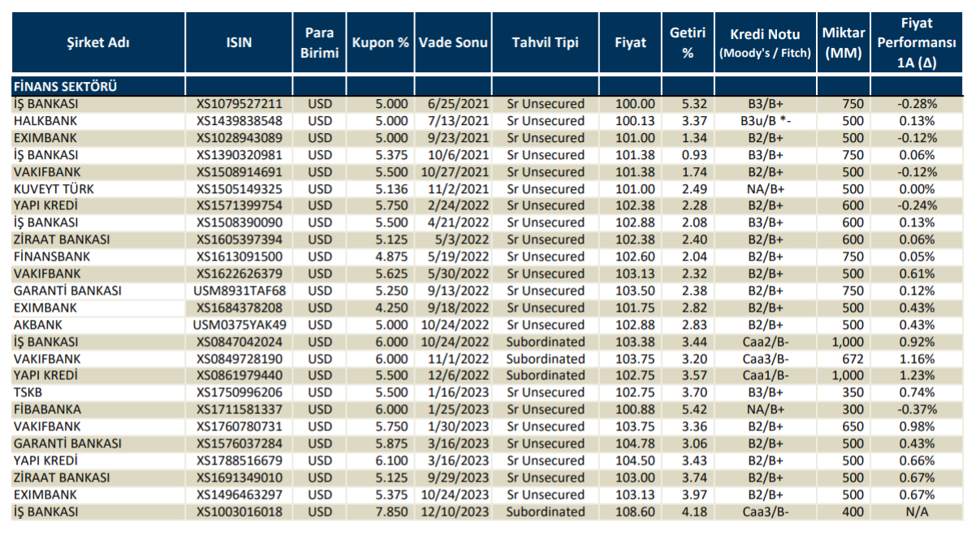980x544 pixels.
Task: Click the Kupon % column header
Action: pyautogui.click(x=380, y=43)
